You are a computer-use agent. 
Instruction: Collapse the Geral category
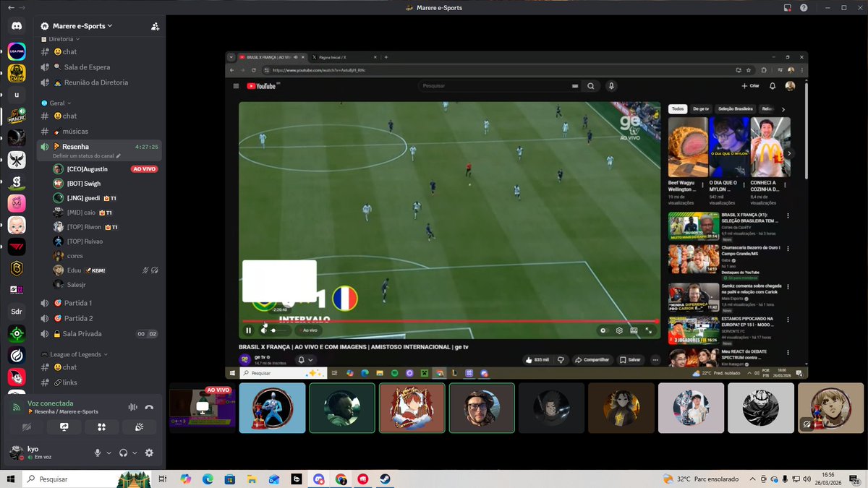tap(58, 103)
